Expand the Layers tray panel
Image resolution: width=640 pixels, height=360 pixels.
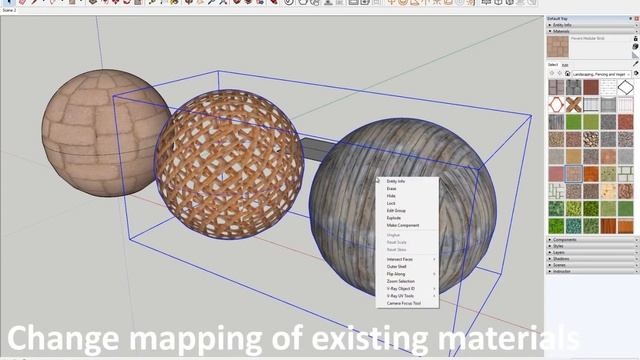tap(592, 252)
